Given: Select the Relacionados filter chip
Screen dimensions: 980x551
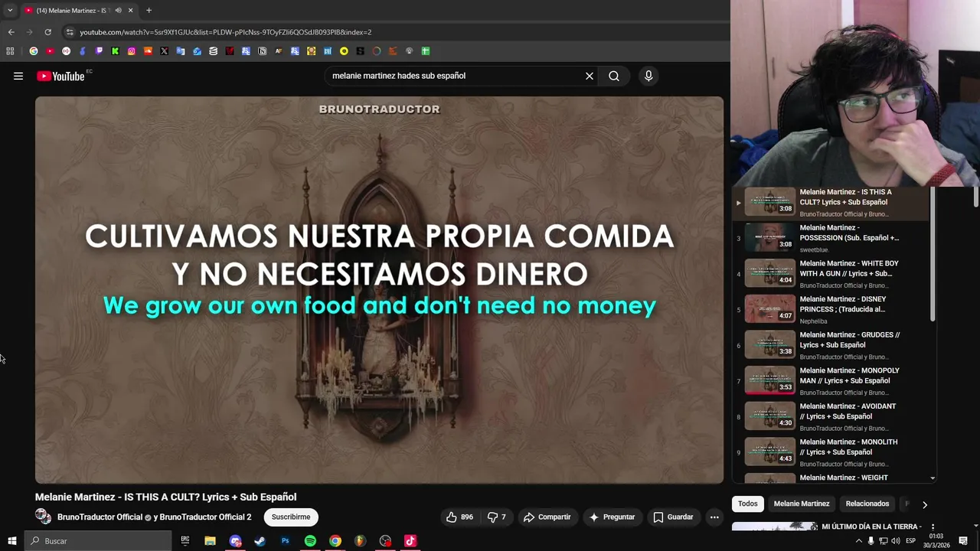Looking at the screenshot, I should (x=867, y=504).
